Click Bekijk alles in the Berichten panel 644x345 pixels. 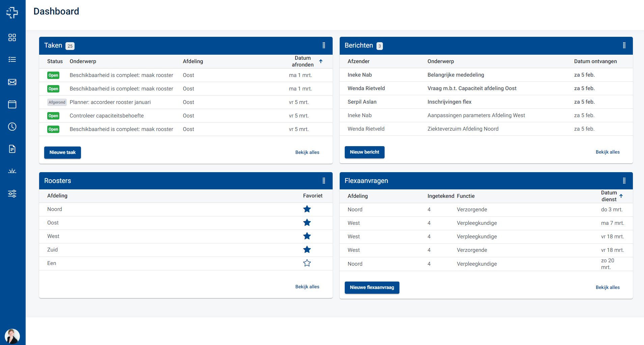608,152
